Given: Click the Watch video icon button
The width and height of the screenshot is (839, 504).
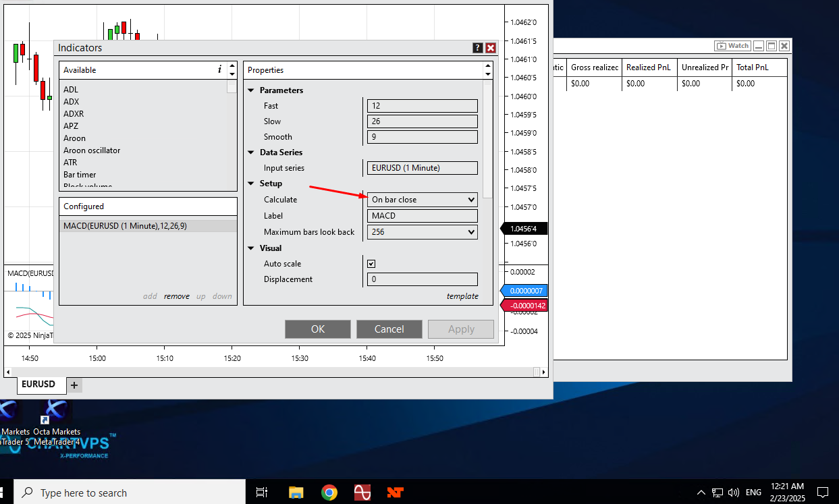Looking at the screenshot, I should pos(732,46).
